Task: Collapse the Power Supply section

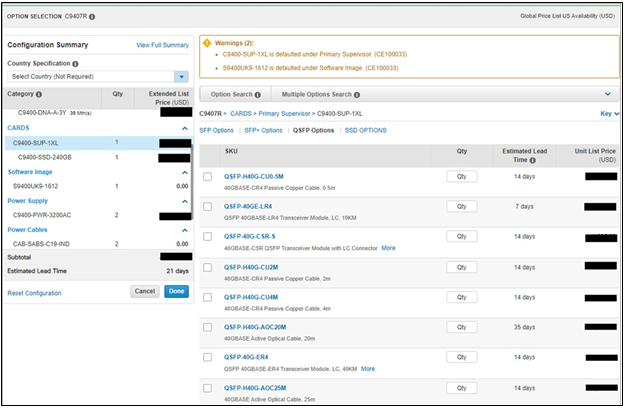Action: click(185, 201)
